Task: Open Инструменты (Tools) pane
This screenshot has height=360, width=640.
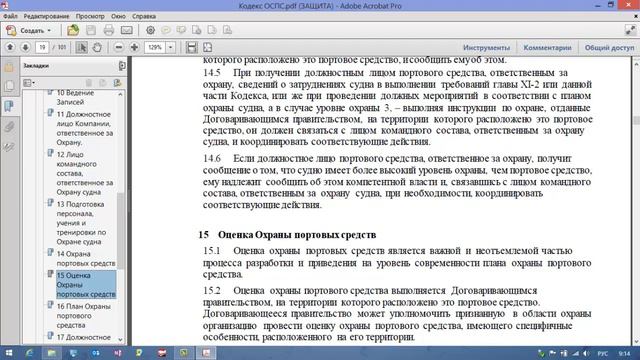Action: point(486,48)
